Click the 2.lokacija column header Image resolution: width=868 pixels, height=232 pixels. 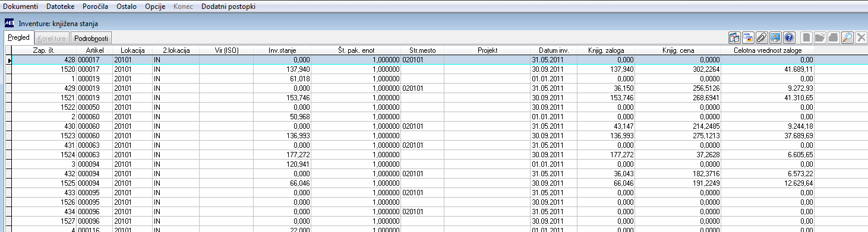(x=175, y=50)
